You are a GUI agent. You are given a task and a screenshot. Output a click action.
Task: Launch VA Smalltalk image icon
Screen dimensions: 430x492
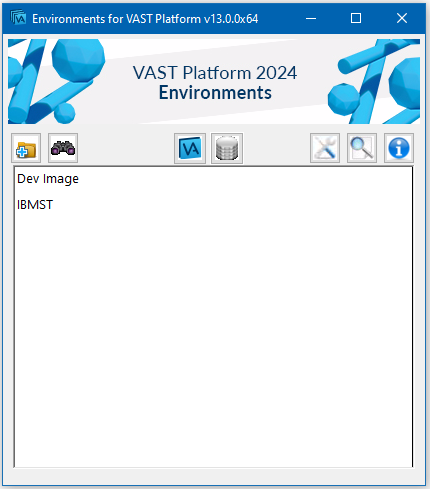click(190, 148)
